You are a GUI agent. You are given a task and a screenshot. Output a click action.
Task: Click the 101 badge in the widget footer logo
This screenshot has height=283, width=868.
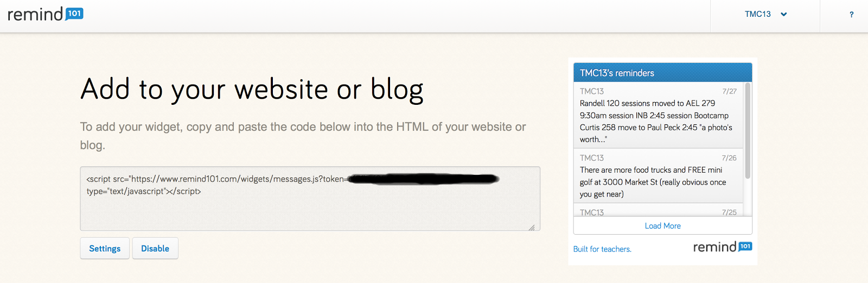(x=745, y=247)
